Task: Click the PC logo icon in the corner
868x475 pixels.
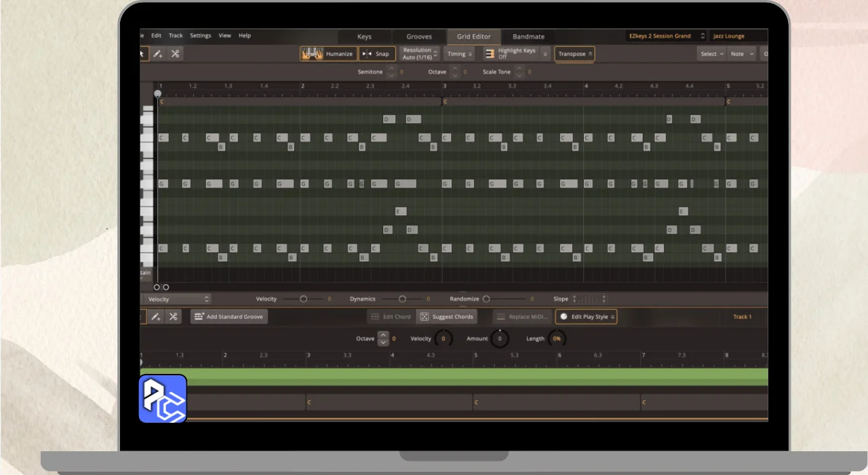Action: [163, 399]
